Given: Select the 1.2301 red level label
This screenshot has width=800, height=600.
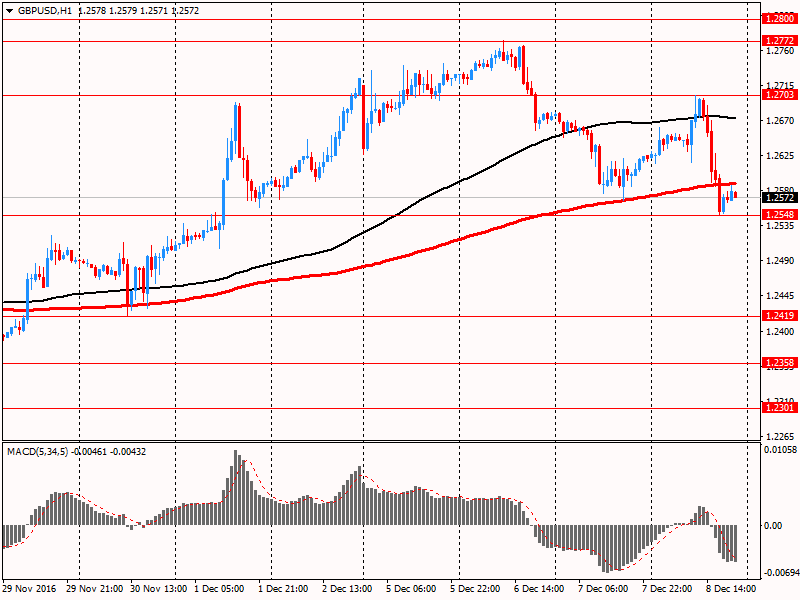Looking at the screenshot, I should tap(780, 408).
